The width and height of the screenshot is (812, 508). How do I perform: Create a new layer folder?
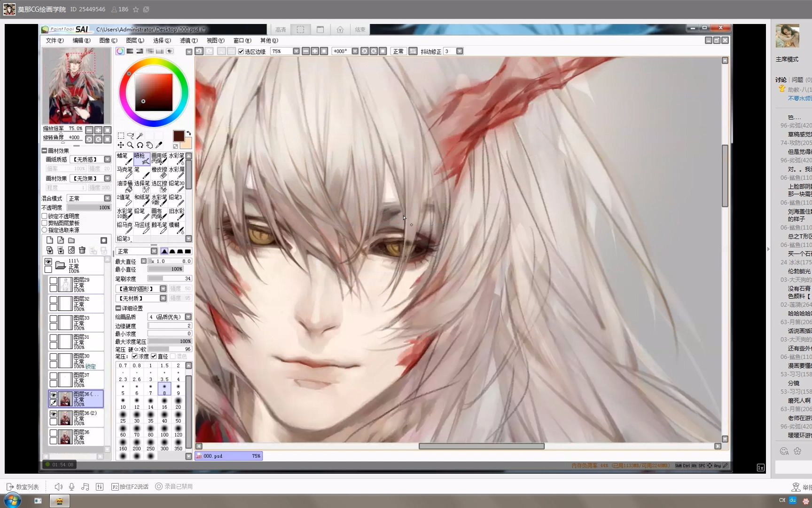point(71,240)
